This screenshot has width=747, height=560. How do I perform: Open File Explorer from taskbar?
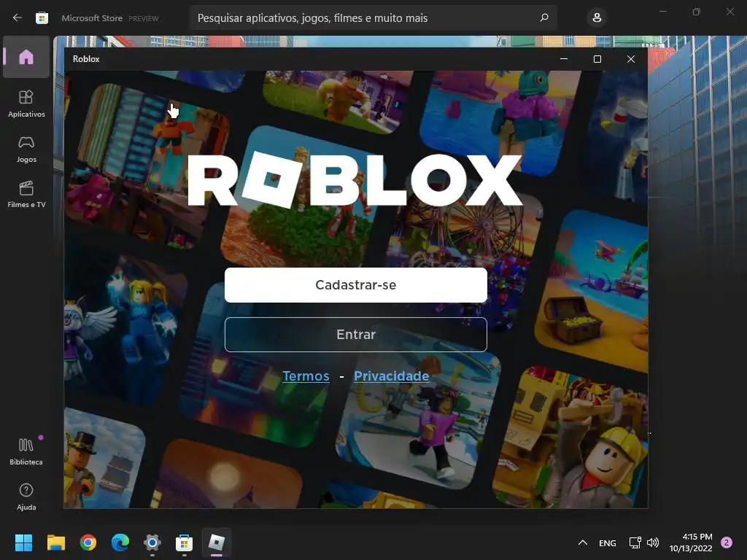point(55,542)
